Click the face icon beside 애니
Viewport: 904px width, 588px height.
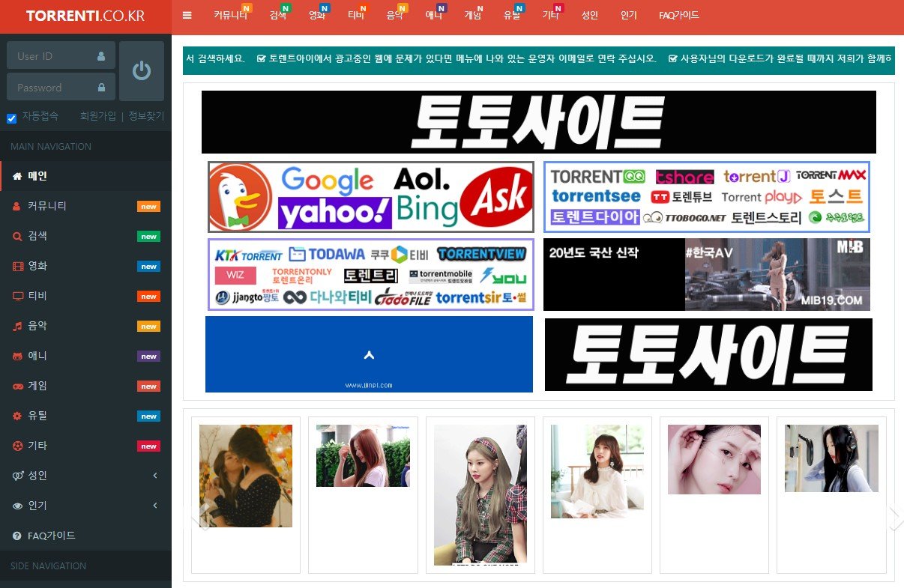coord(17,356)
